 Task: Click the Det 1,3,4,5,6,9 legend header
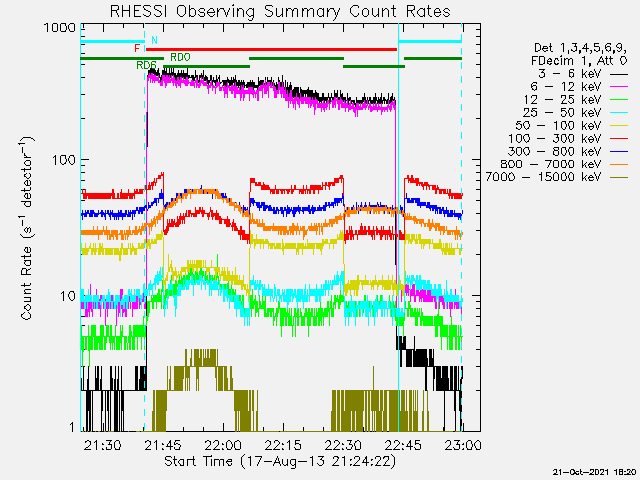click(x=580, y=48)
